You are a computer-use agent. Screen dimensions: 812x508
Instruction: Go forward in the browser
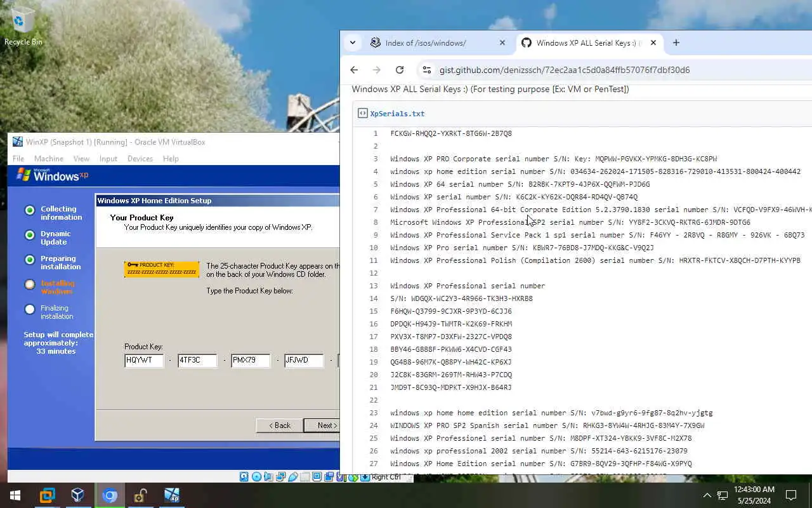pyautogui.click(x=377, y=70)
